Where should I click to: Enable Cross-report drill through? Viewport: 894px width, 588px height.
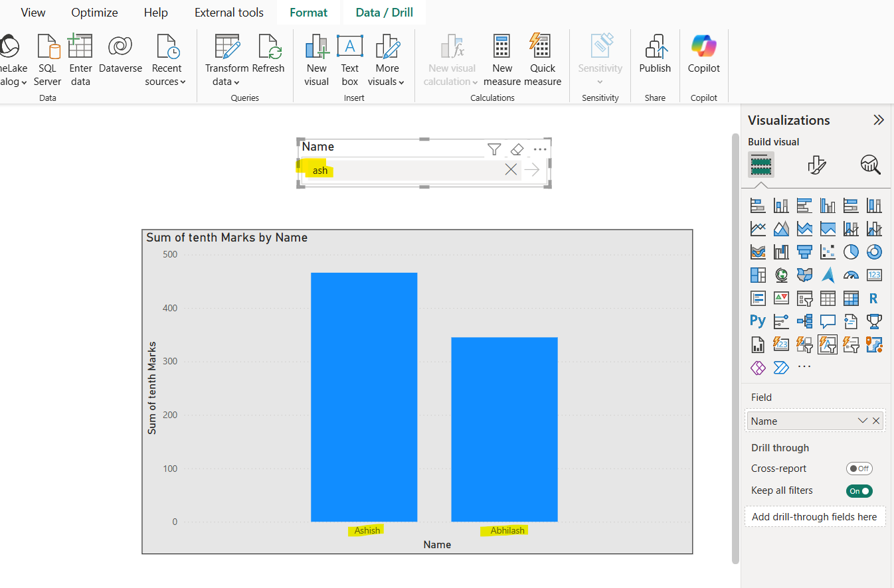(x=859, y=469)
